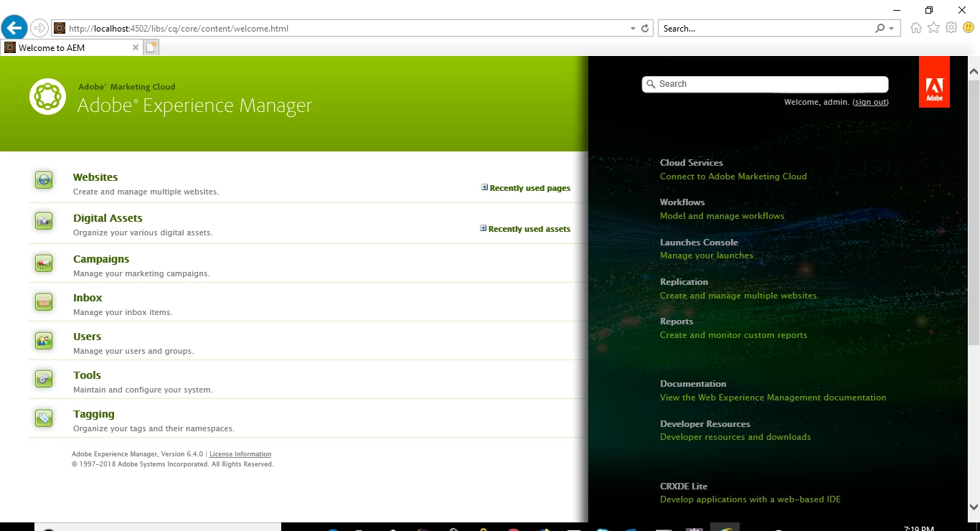Click the Websites globe icon
Image resolution: width=980 pixels, height=531 pixels.
[44, 179]
